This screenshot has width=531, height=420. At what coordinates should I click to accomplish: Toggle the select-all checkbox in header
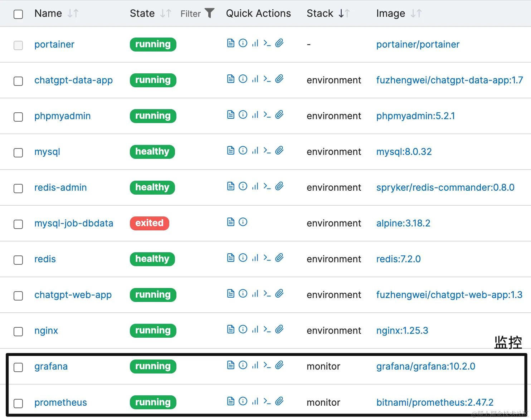coord(18,14)
